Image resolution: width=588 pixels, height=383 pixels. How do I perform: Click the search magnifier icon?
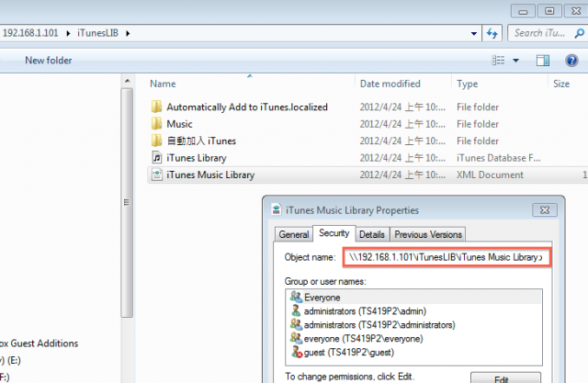579,33
